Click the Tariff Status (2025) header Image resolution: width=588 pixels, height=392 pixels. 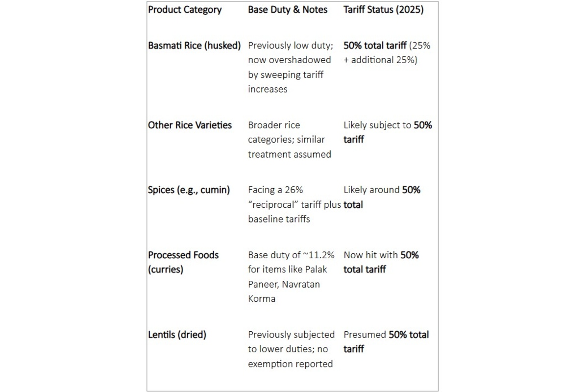[383, 10]
